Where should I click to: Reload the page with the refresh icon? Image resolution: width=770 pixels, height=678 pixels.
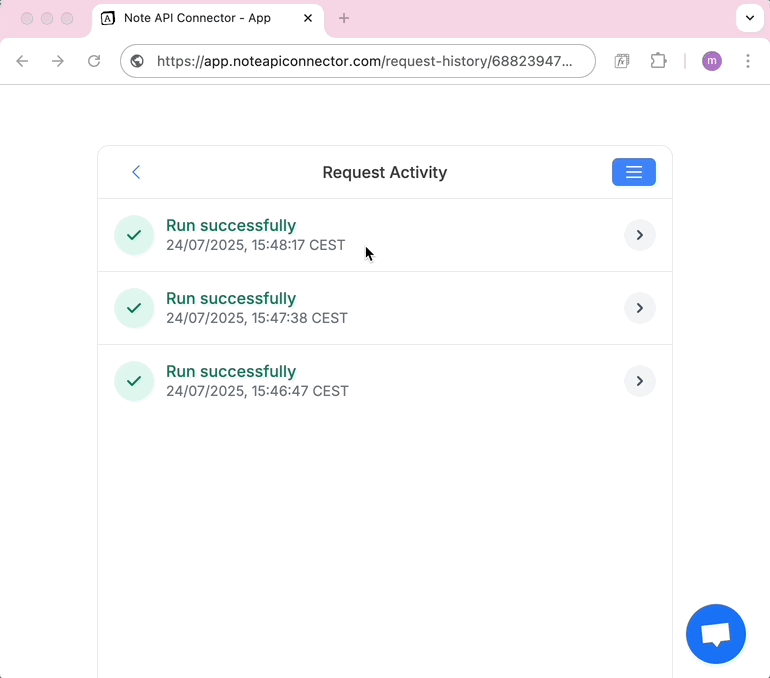[94, 61]
